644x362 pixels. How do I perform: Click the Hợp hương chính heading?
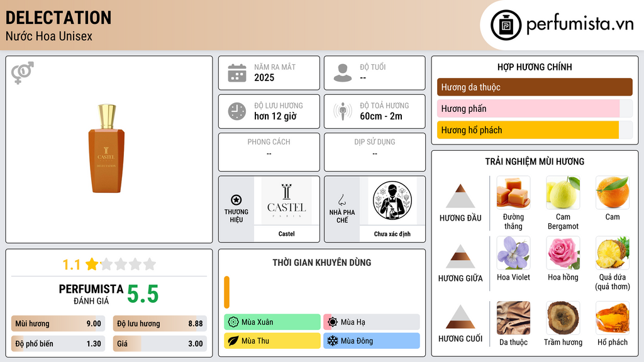tap(535, 67)
